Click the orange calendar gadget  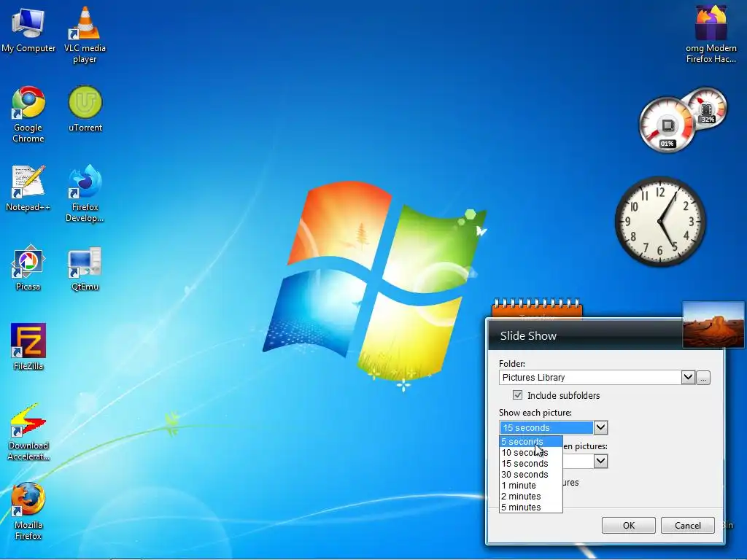(x=537, y=308)
